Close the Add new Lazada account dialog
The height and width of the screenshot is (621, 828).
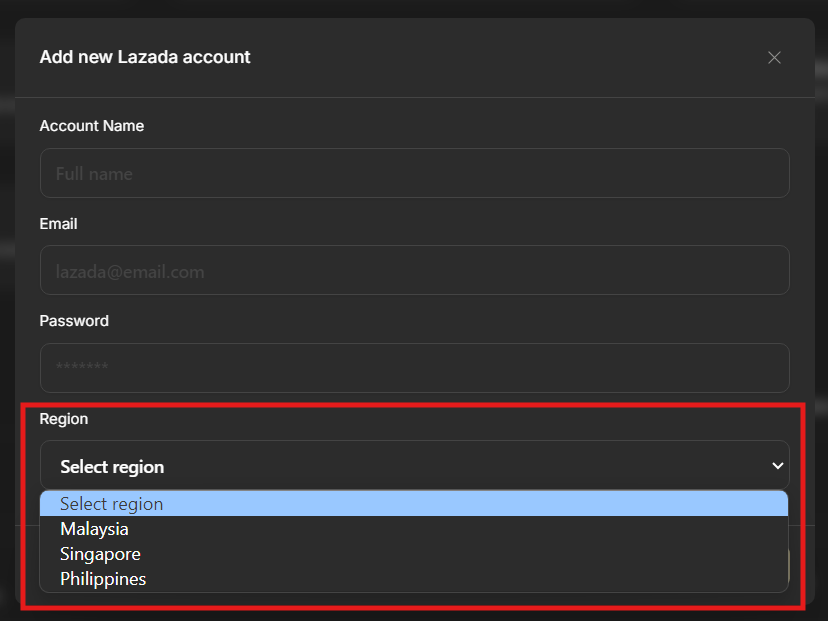point(774,58)
